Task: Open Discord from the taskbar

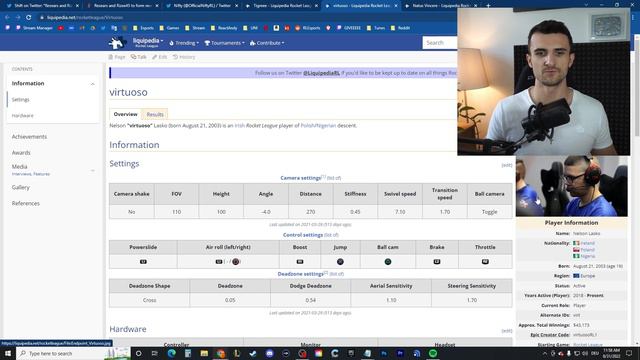Action: pos(269,353)
